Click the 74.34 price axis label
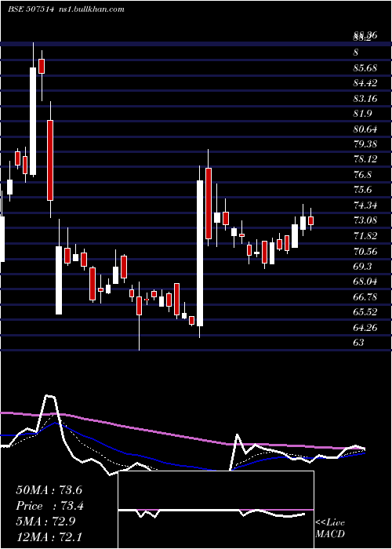The height and width of the screenshot is (549, 392). 365,205
